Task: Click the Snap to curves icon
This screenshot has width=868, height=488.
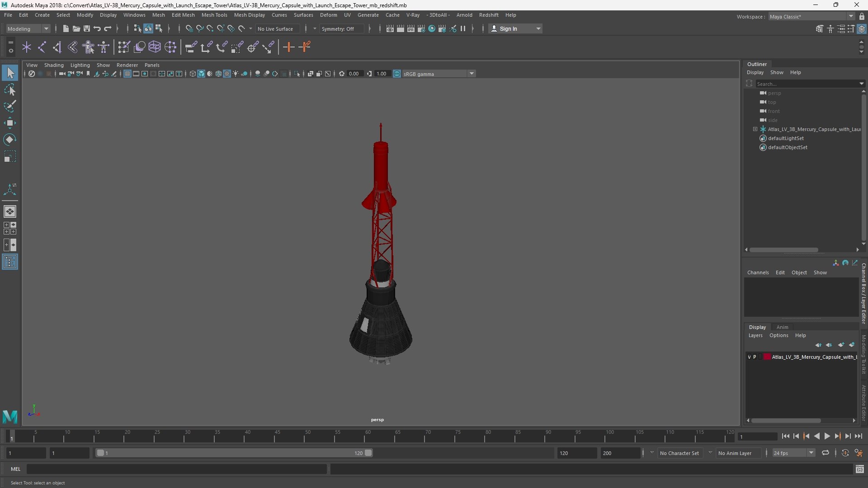Action: [x=199, y=28]
